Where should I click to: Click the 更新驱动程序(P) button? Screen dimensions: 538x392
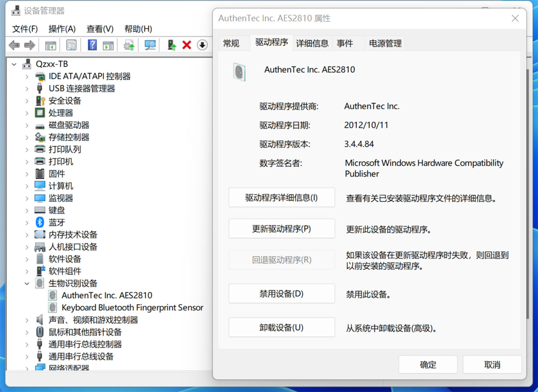pos(281,228)
